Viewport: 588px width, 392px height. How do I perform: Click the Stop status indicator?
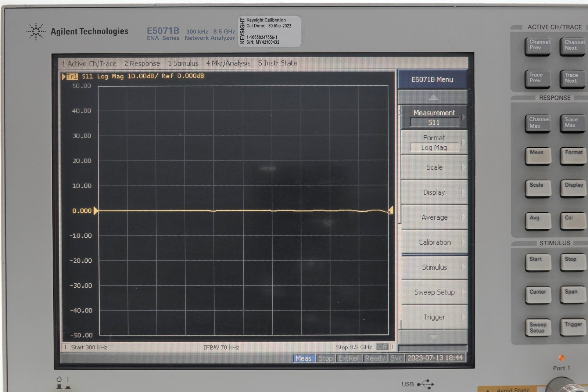325,358
